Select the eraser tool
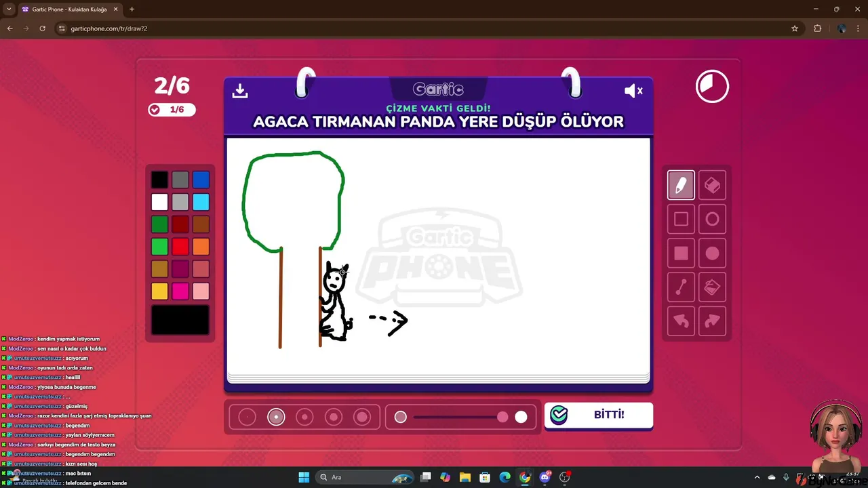This screenshot has height=488, width=868. (712, 185)
